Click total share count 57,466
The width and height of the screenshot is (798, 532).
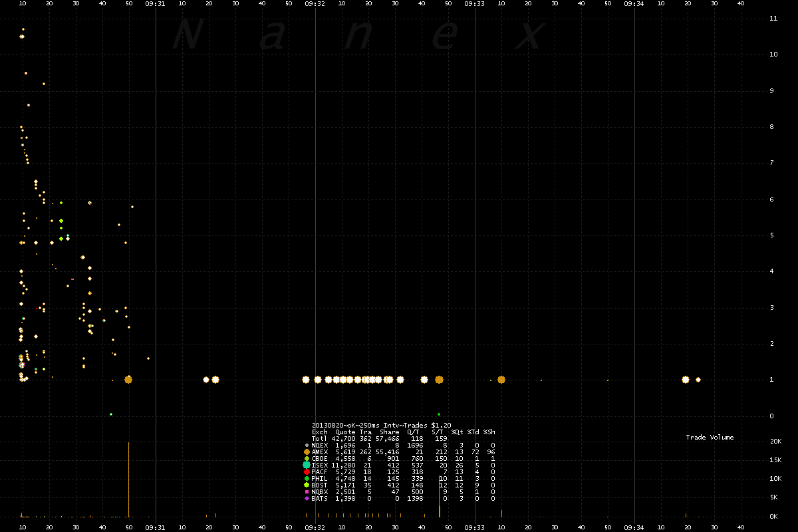pos(387,438)
